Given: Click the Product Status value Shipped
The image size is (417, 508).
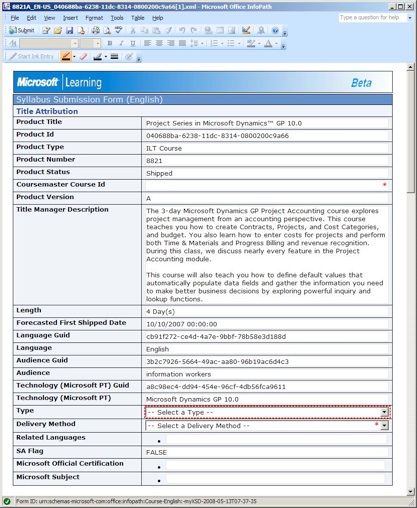Looking at the screenshot, I should coord(159,173).
